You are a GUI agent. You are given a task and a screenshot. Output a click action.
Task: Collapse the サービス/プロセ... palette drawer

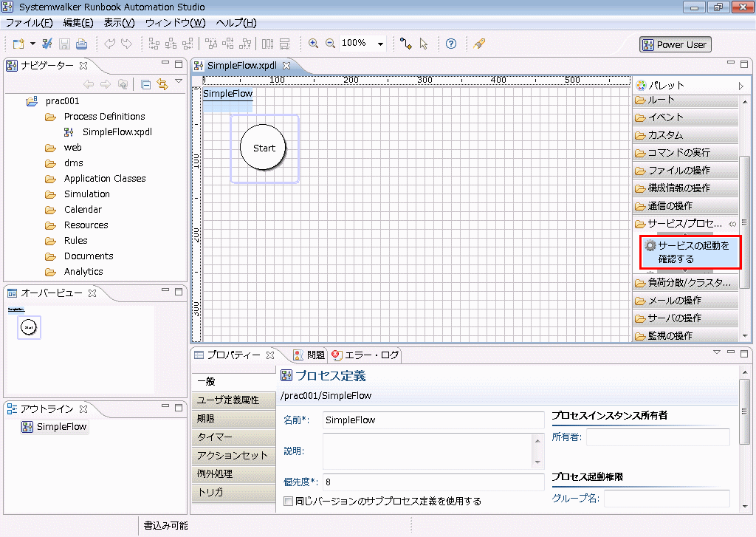[680, 224]
